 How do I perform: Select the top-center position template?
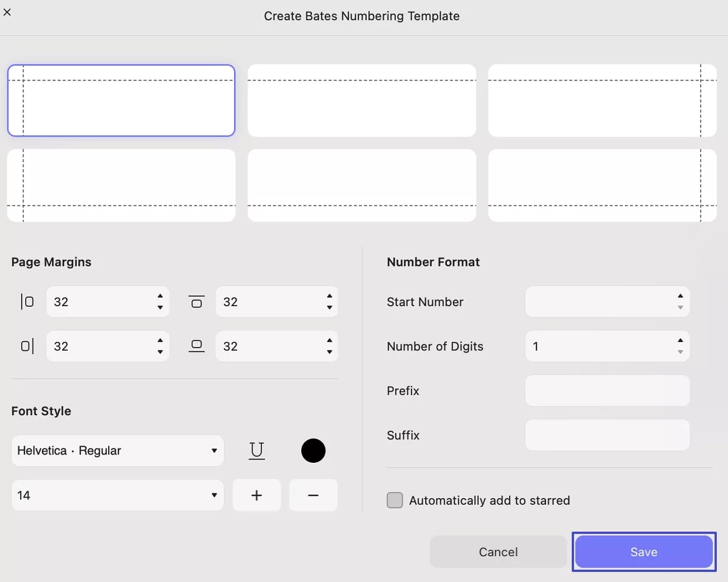pyautogui.click(x=362, y=101)
